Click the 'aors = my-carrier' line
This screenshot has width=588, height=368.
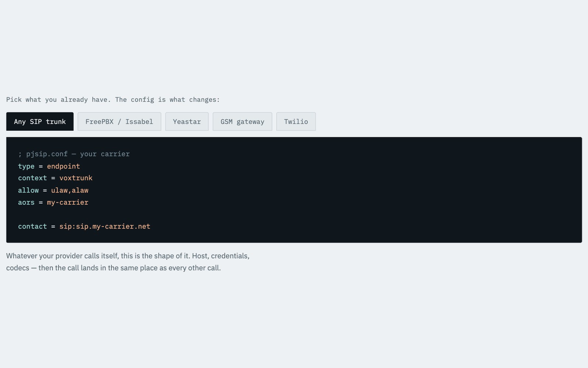(x=53, y=202)
